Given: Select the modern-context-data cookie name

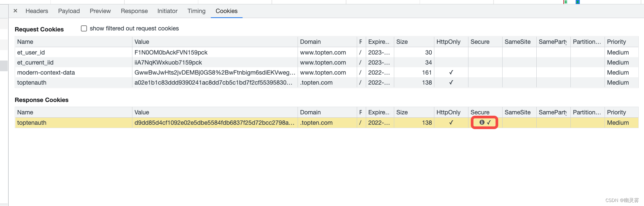Looking at the screenshot, I should [46, 73].
